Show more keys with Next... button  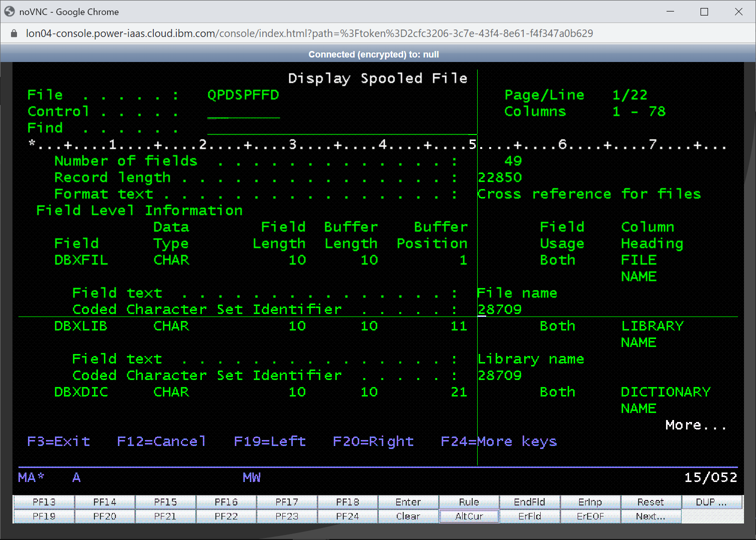pyautogui.click(x=651, y=516)
